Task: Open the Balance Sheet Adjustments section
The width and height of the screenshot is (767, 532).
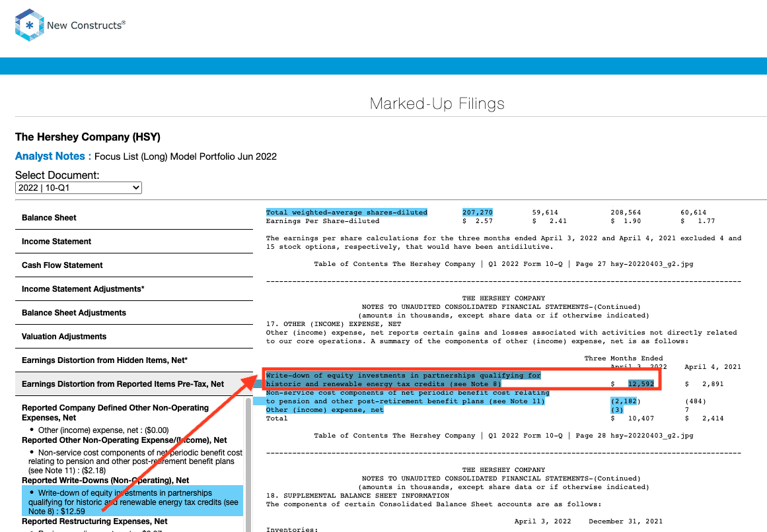Action: tap(134, 313)
